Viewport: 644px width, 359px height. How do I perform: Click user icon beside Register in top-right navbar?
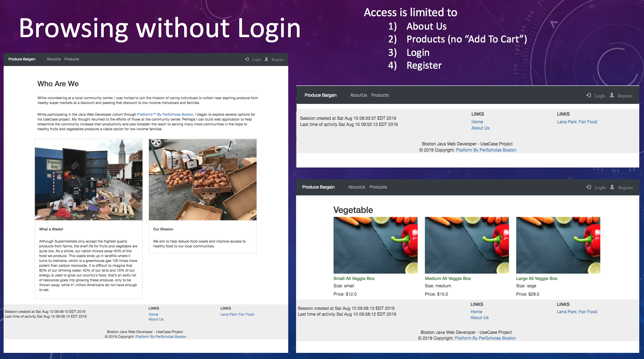[x=612, y=95]
